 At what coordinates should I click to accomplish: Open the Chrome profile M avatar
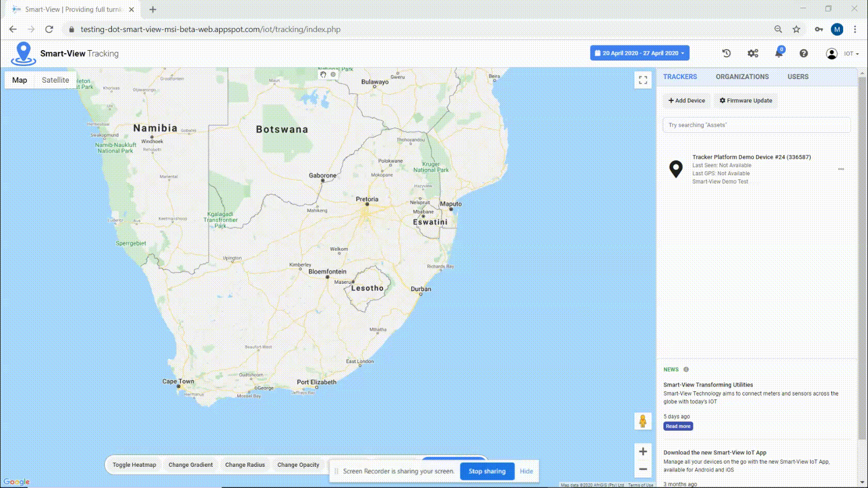[837, 29]
